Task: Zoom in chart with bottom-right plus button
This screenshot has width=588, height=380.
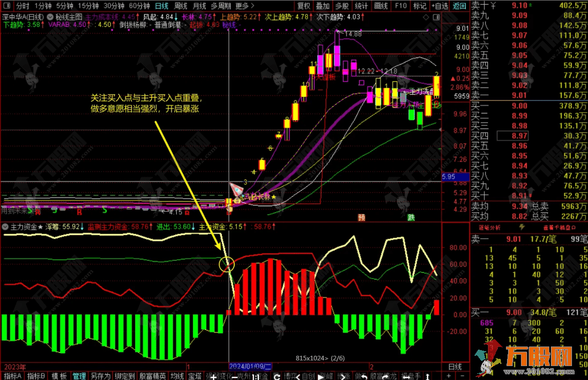Action: pos(449,376)
